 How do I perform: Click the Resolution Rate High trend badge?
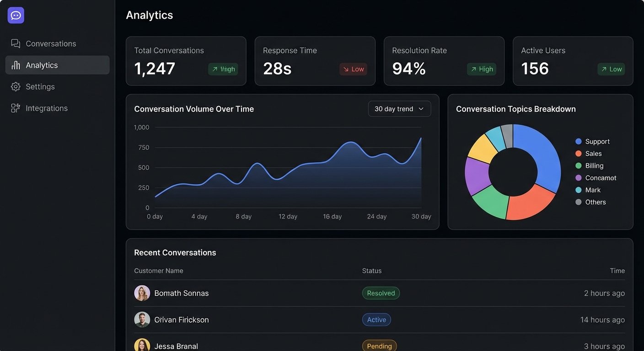tap(481, 69)
